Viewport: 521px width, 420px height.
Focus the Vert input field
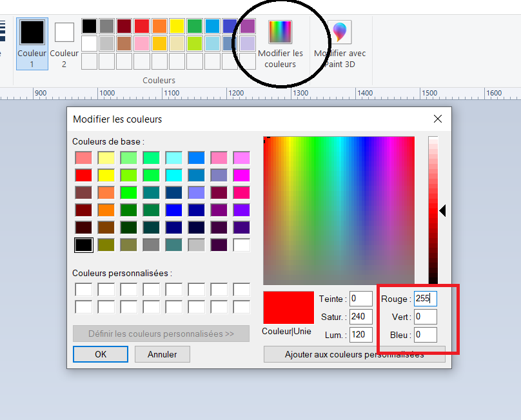click(426, 317)
